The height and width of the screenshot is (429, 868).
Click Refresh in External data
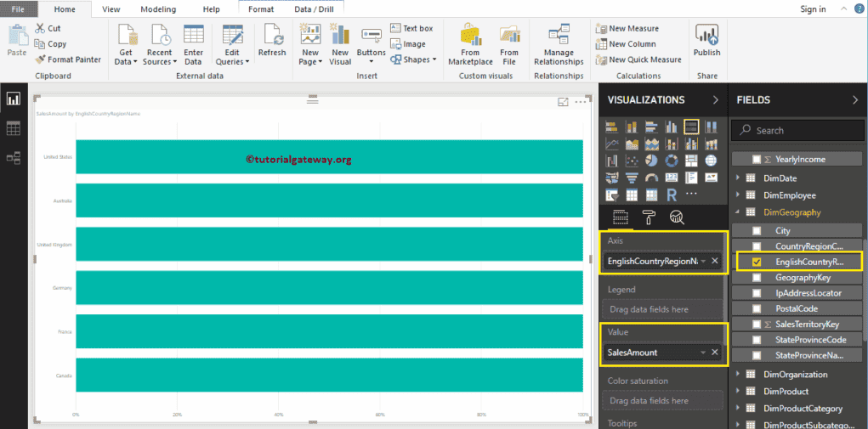(x=272, y=42)
